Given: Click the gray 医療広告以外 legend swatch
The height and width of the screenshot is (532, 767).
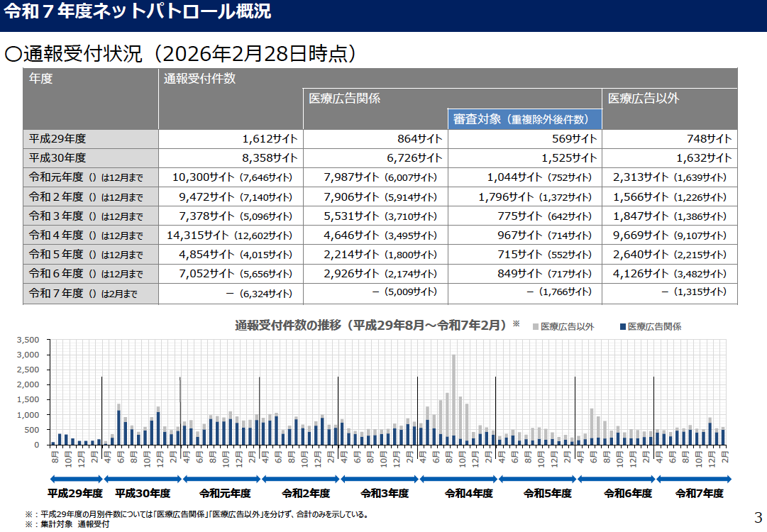Looking at the screenshot, I should pyautogui.click(x=536, y=326).
